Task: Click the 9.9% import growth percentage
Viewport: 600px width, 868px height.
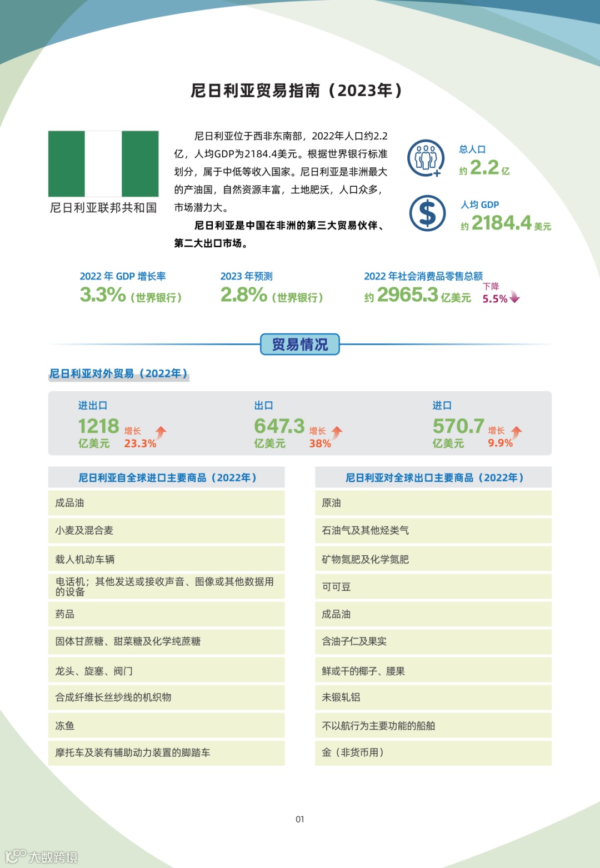Action: pyautogui.click(x=500, y=443)
